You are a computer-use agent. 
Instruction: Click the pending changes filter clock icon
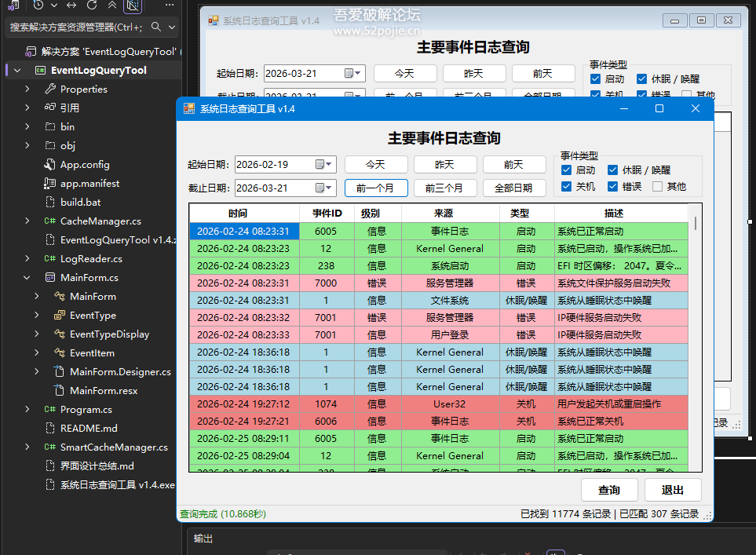(38, 5)
